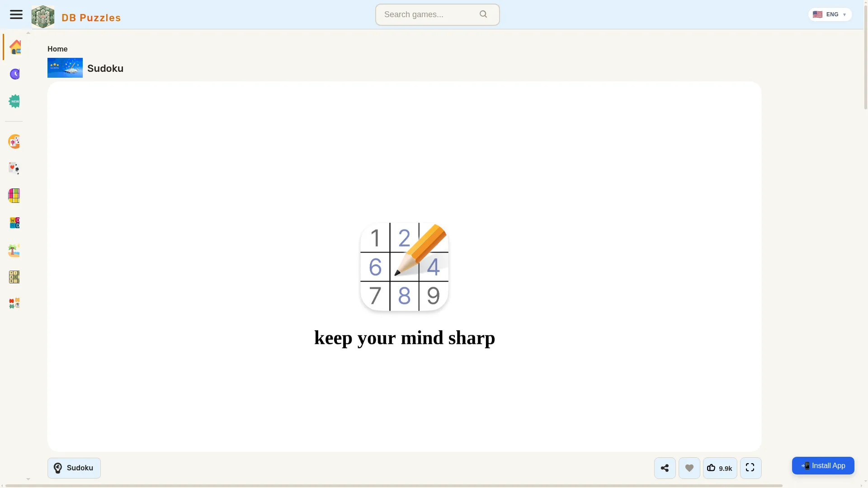The height and width of the screenshot is (488, 868).
Task: Click the US flag language icon
Action: (x=817, y=14)
